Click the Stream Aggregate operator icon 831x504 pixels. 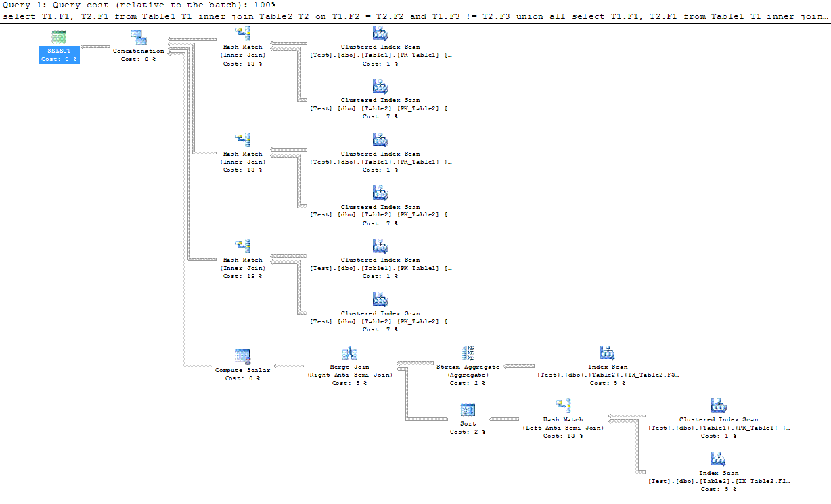pos(467,352)
